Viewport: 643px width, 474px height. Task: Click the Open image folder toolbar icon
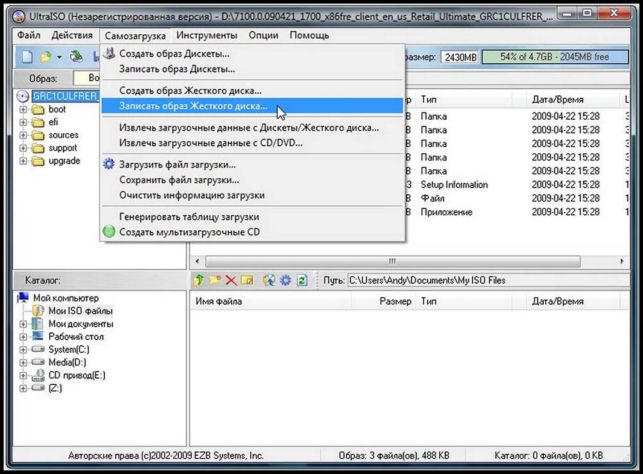(x=46, y=57)
